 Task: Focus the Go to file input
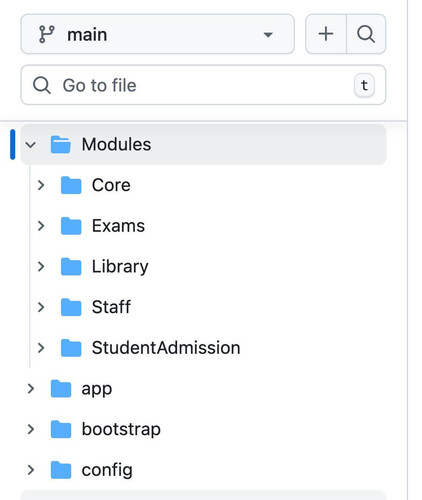[x=203, y=85]
